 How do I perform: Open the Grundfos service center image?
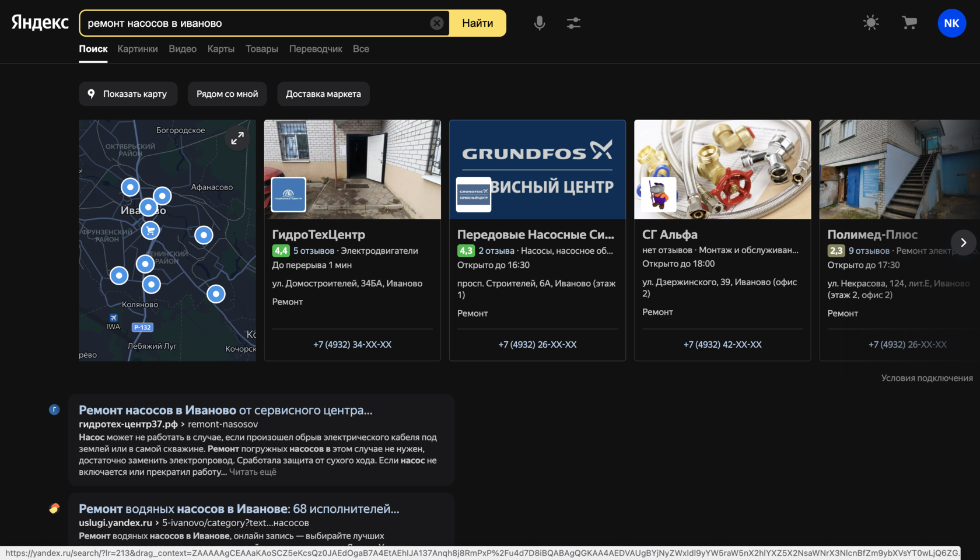coord(537,170)
